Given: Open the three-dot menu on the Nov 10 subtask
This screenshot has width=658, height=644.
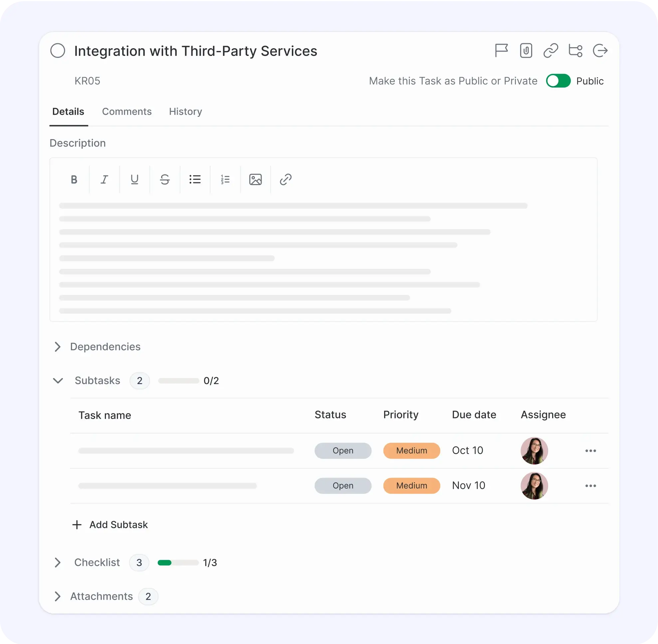Looking at the screenshot, I should [591, 486].
